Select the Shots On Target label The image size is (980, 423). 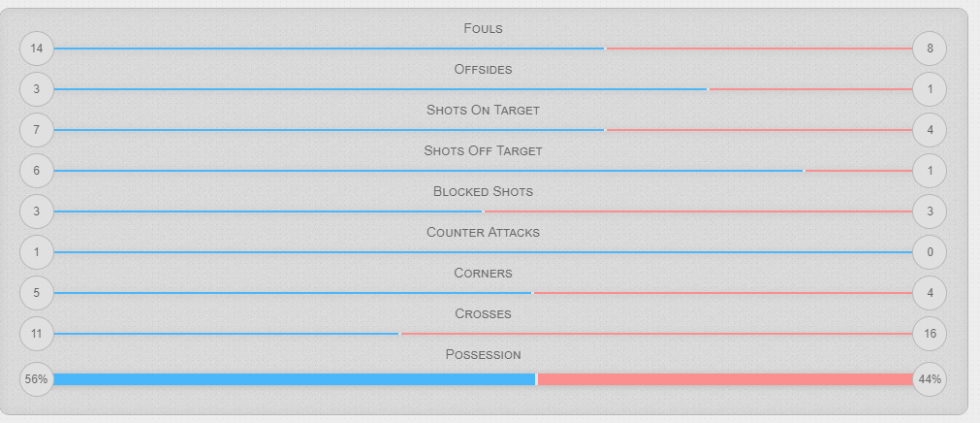click(483, 110)
